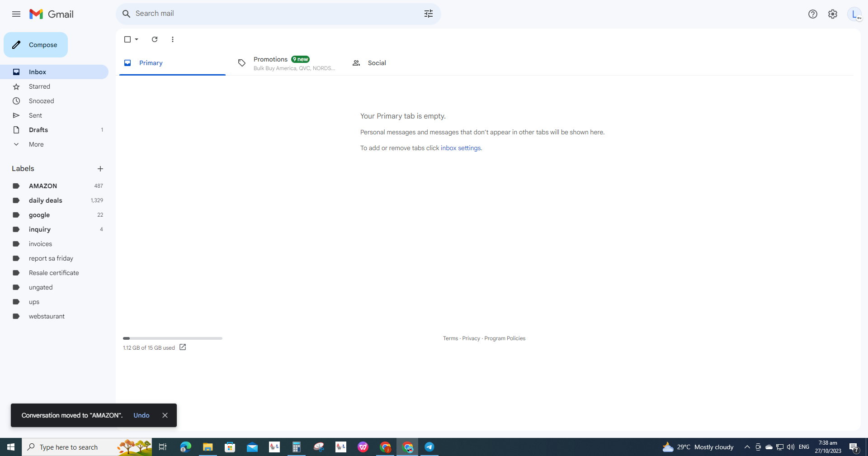Open the Snoozed folder
The width and height of the screenshot is (868, 456).
click(x=54, y=101)
